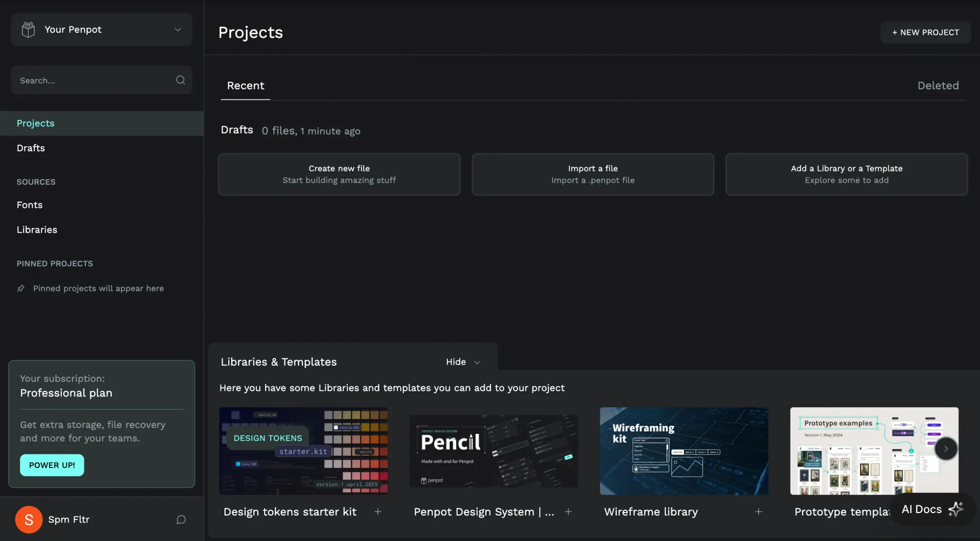Open the Your Penpot team selector dropdown
The width and height of the screenshot is (980, 541).
click(178, 29)
